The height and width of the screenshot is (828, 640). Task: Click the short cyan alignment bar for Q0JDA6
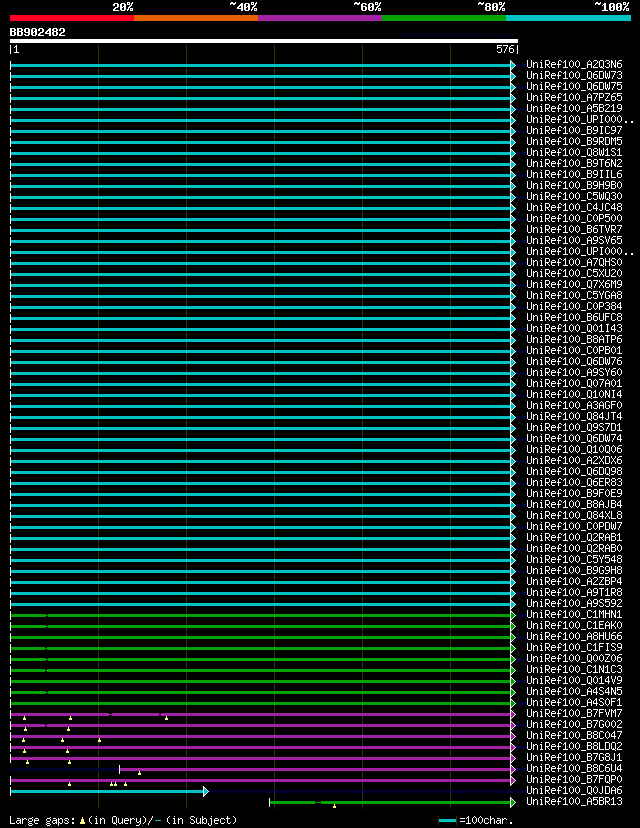[x=109, y=792]
